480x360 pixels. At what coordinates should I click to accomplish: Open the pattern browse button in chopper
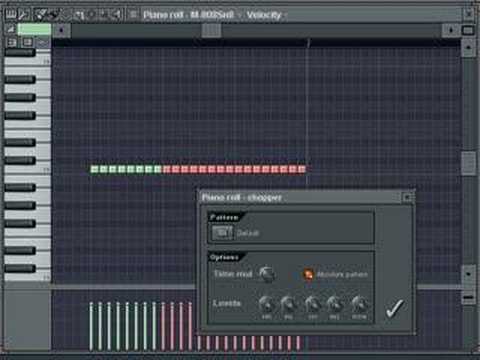point(223,232)
